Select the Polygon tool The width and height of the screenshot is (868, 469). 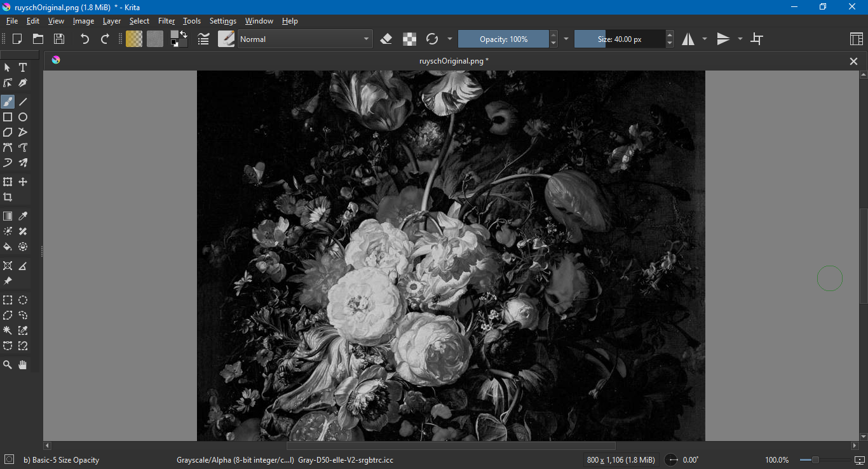(x=8, y=132)
